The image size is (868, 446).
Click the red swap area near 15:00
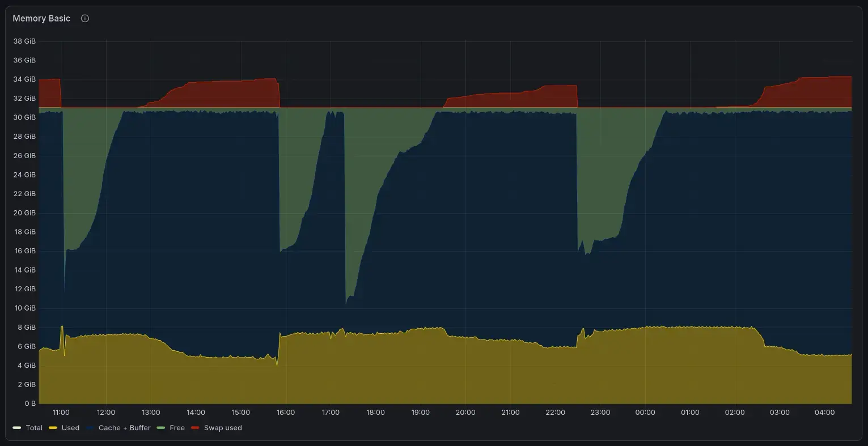(241, 94)
